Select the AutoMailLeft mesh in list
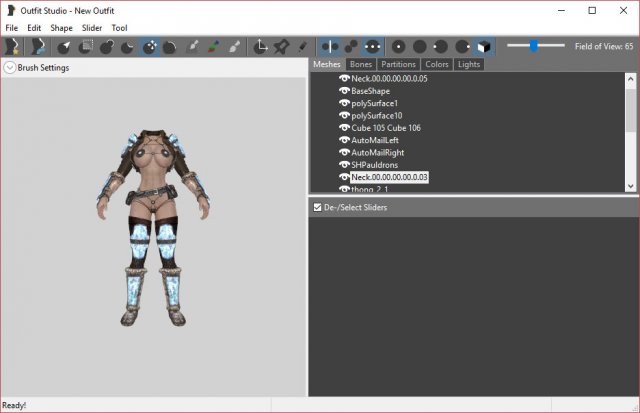This screenshot has height=413, width=640. (376, 140)
